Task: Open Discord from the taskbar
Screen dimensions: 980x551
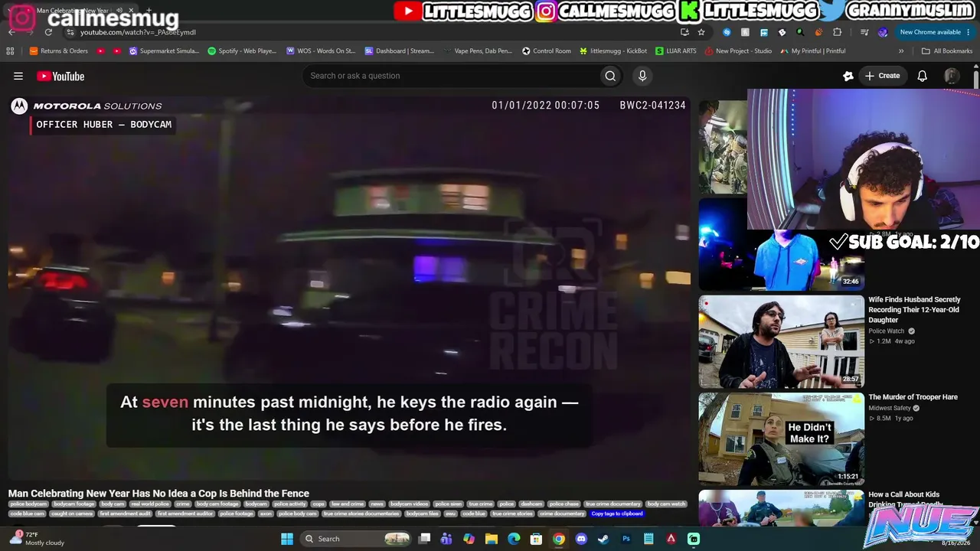Action: [x=581, y=539]
